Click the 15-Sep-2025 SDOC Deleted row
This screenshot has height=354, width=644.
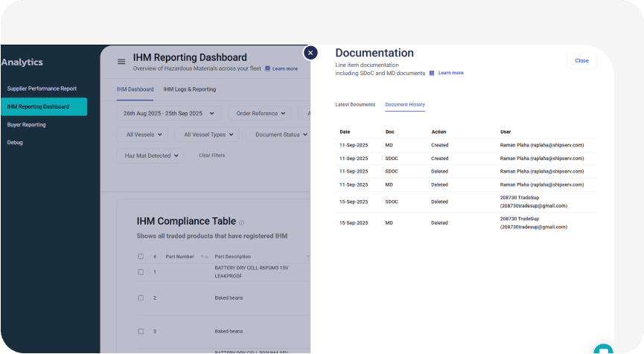pyautogui.click(x=466, y=202)
